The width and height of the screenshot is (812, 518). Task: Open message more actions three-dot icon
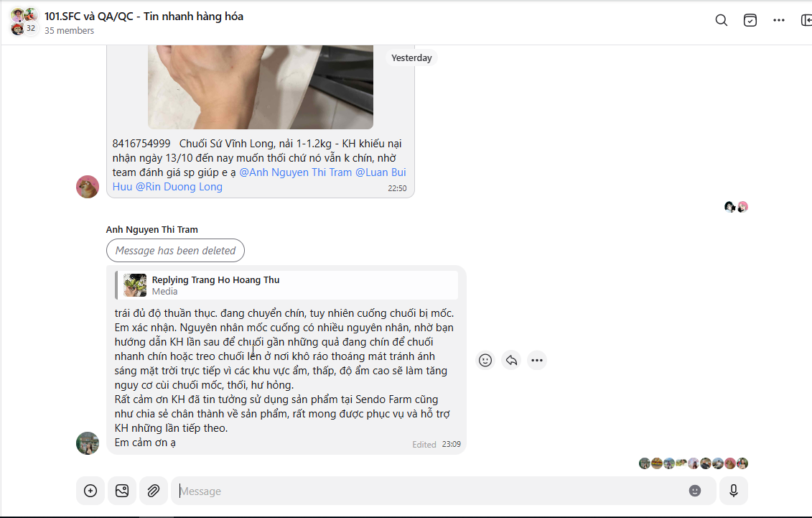537,361
